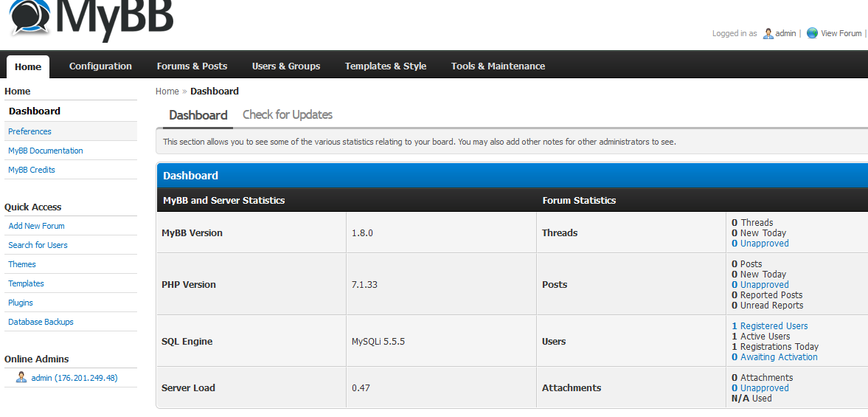Click MyBB and Server Statistics header
868x417 pixels.
coord(223,201)
